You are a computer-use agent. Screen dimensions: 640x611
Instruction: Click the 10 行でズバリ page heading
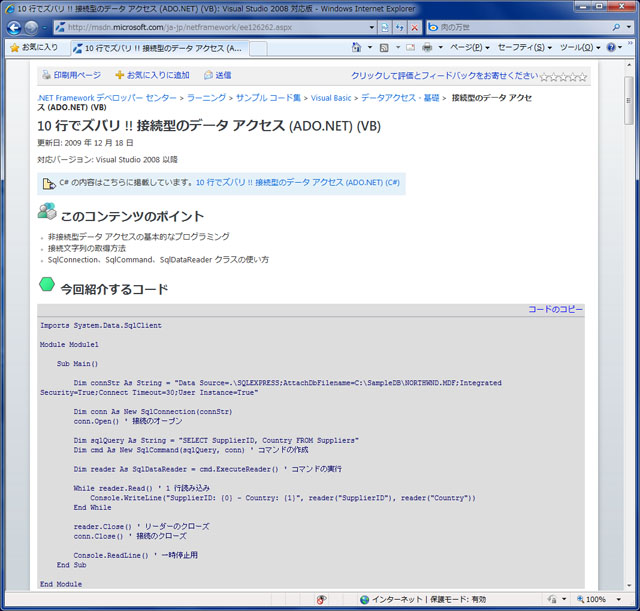pos(209,126)
